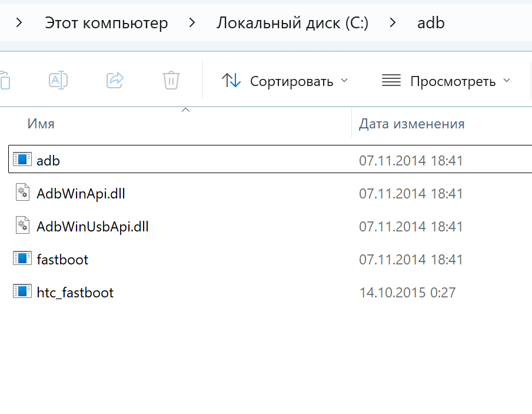This screenshot has width=532, height=414.
Task: Click the date 14.10.2015 0:27
Action: [x=407, y=293]
